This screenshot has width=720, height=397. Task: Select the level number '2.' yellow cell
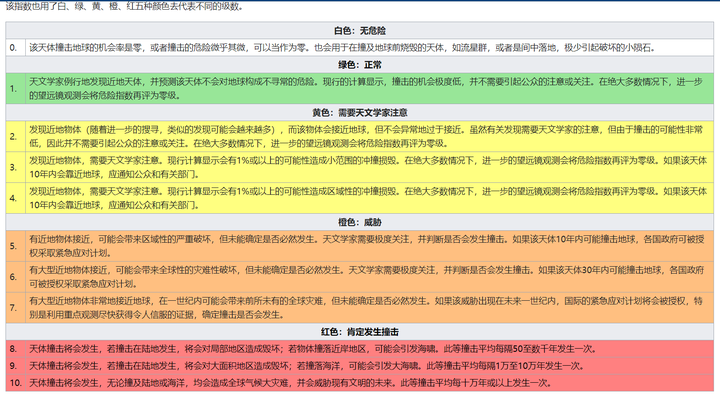[16, 136]
